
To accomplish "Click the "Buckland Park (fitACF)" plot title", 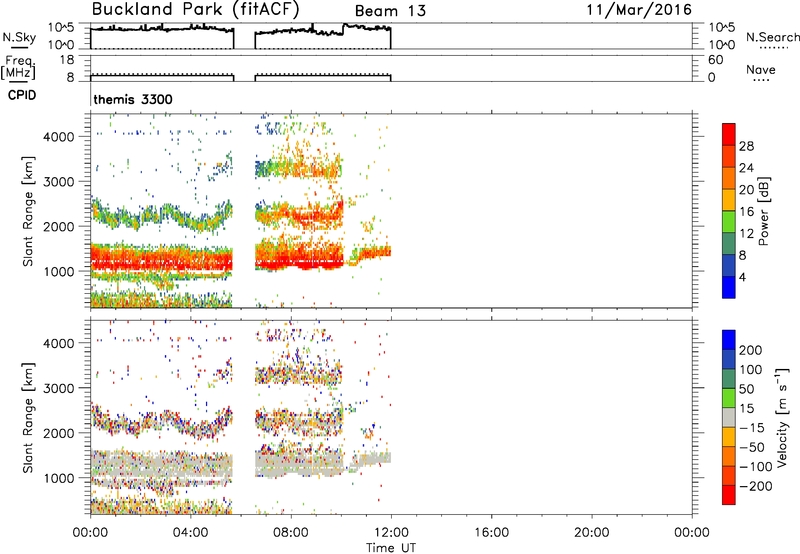I will pos(195,10).
